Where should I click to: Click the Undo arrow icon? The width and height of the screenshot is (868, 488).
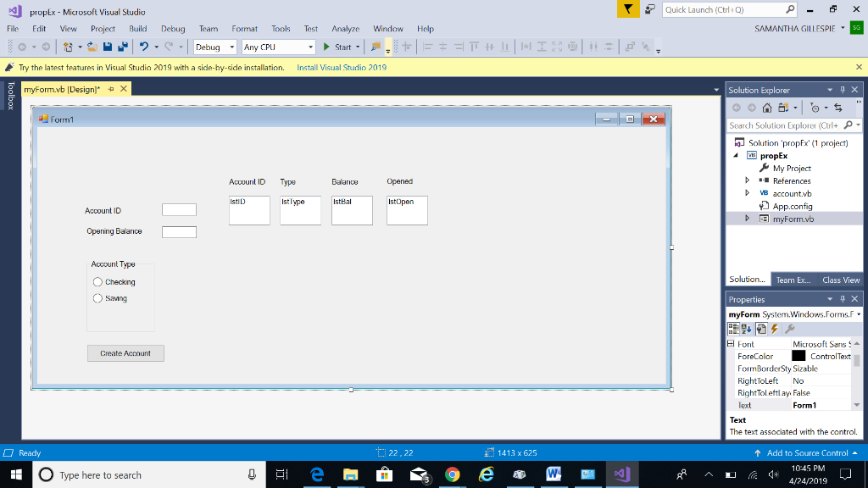144,47
